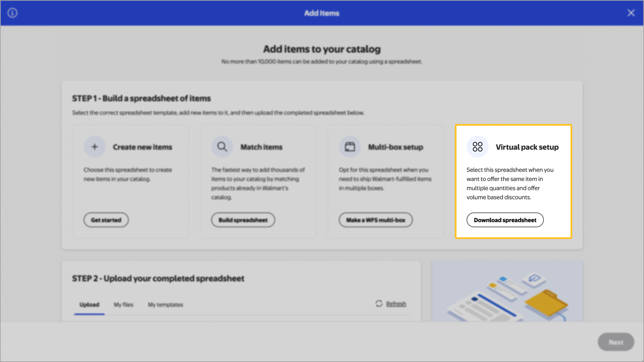Select the magnifying glass icon for Match items
Screen dimensions: 644x362
point(222,146)
